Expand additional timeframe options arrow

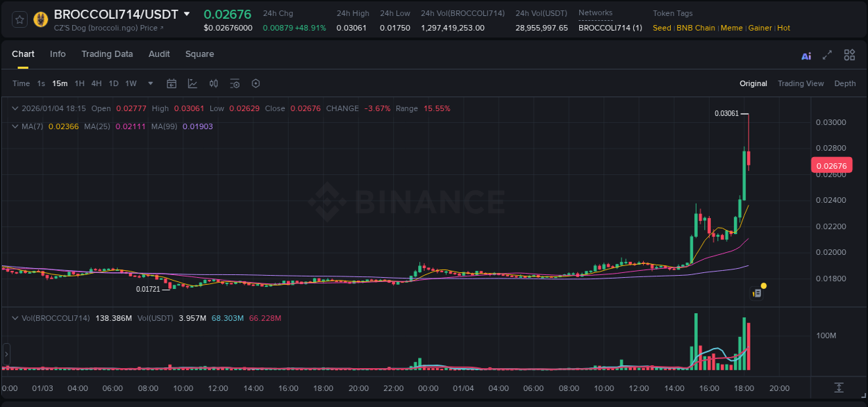click(x=149, y=83)
